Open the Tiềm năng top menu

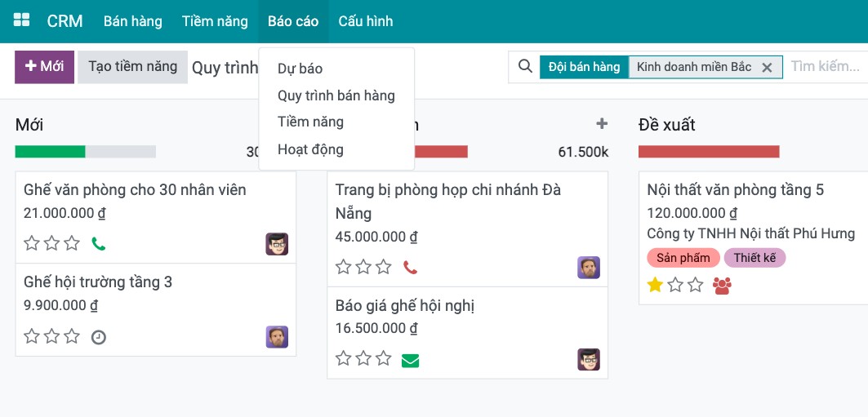[215, 21]
